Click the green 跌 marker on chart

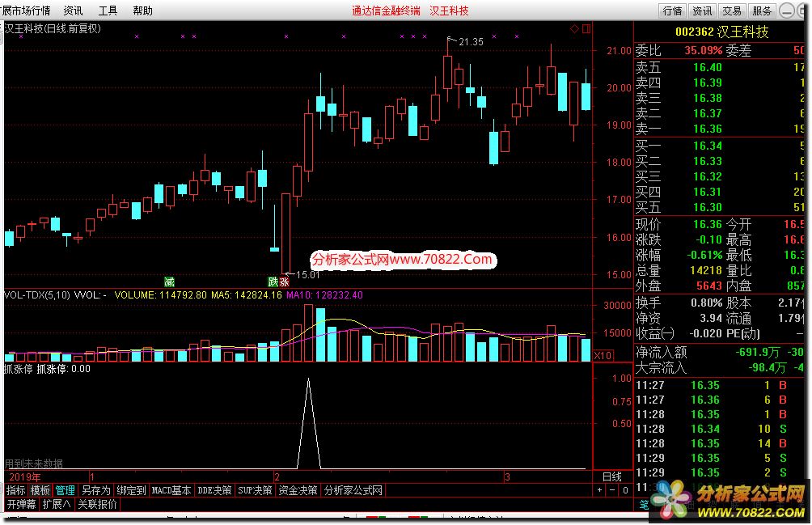(x=273, y=282)
